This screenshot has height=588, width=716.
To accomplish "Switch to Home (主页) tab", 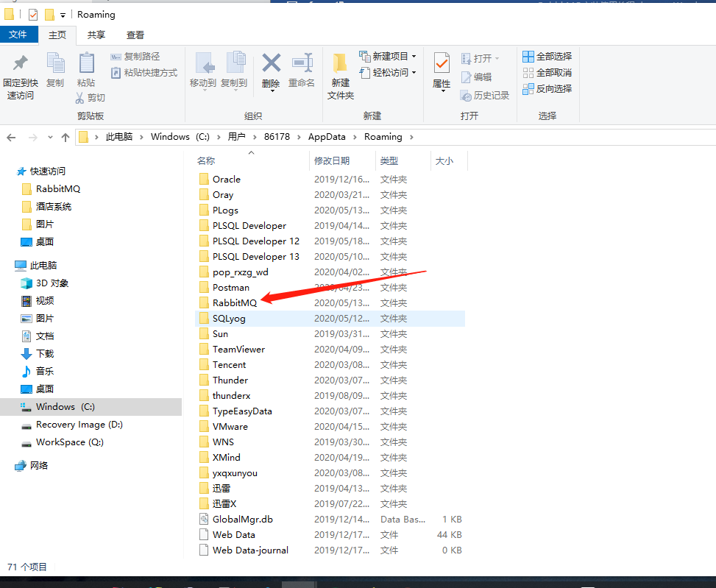I will pos(57,35).
